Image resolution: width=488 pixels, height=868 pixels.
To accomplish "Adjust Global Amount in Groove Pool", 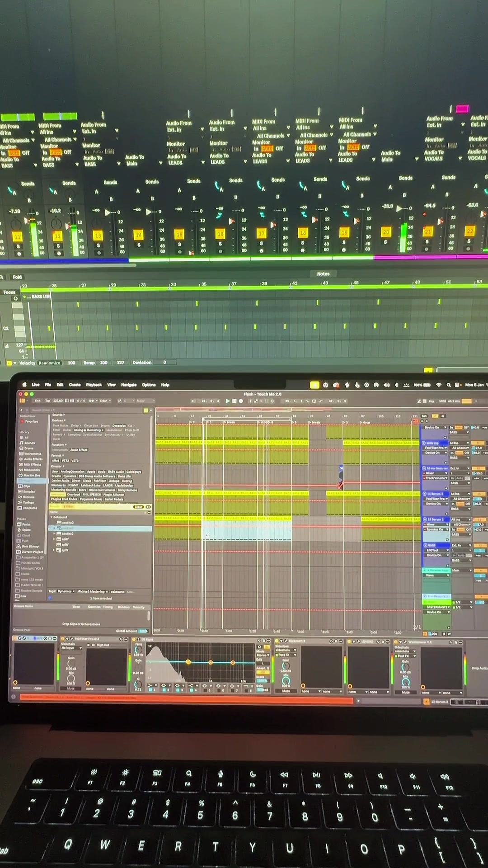I will (x=143, y=631).
